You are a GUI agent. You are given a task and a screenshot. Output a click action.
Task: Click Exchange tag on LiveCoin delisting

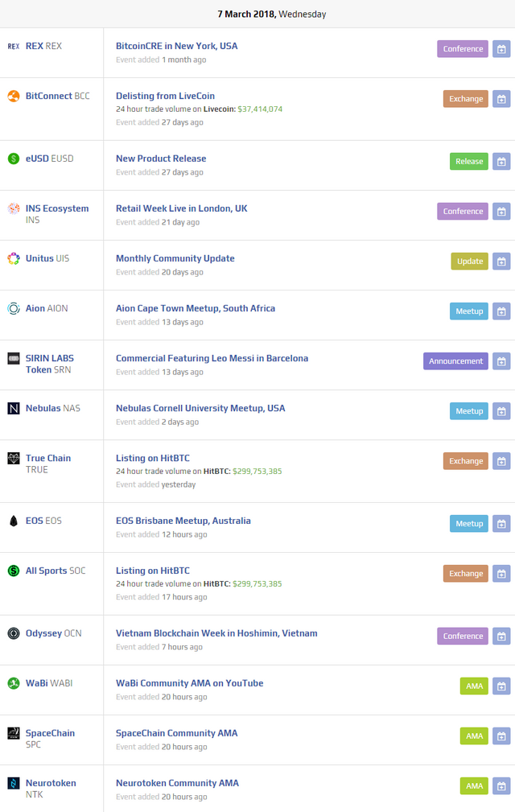click(466, 99)
